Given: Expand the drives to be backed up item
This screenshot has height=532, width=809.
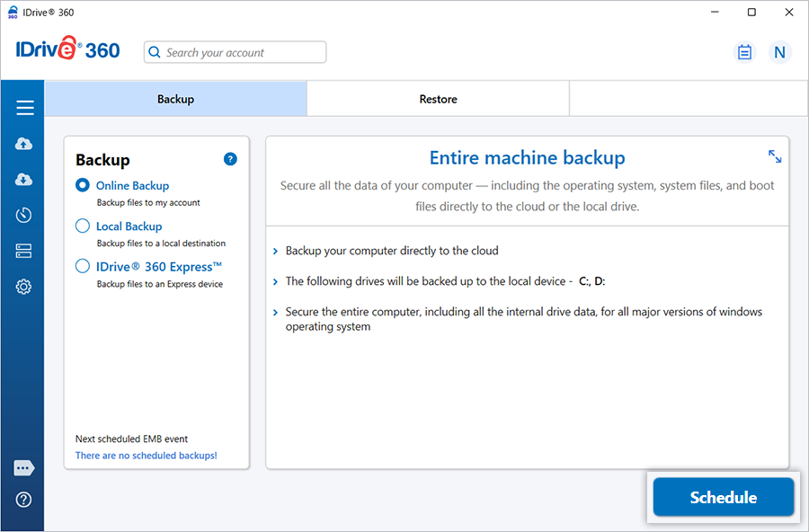Looking at the screenshot, I should (x=275, y=282).
